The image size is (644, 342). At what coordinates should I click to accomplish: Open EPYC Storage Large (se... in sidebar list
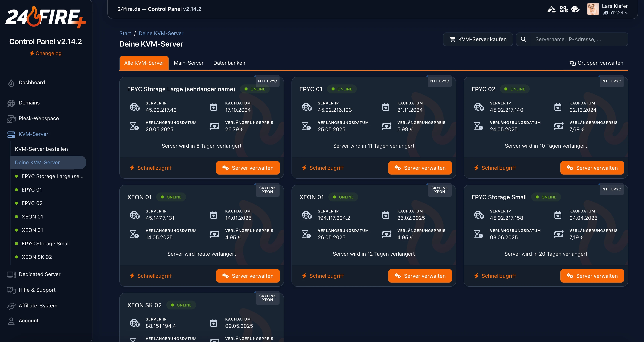coord(53,176)
